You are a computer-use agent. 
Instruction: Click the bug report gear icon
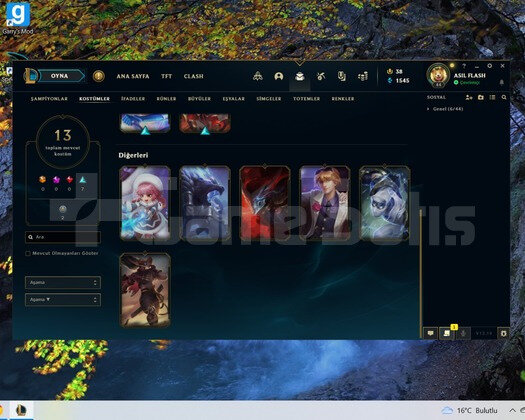click(504, 333)
